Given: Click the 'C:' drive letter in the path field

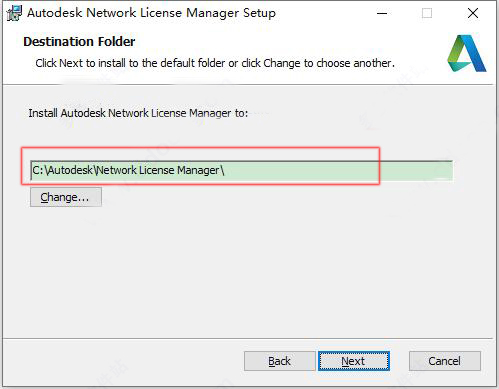Looking at the screenshot, I should click(37, 170).
